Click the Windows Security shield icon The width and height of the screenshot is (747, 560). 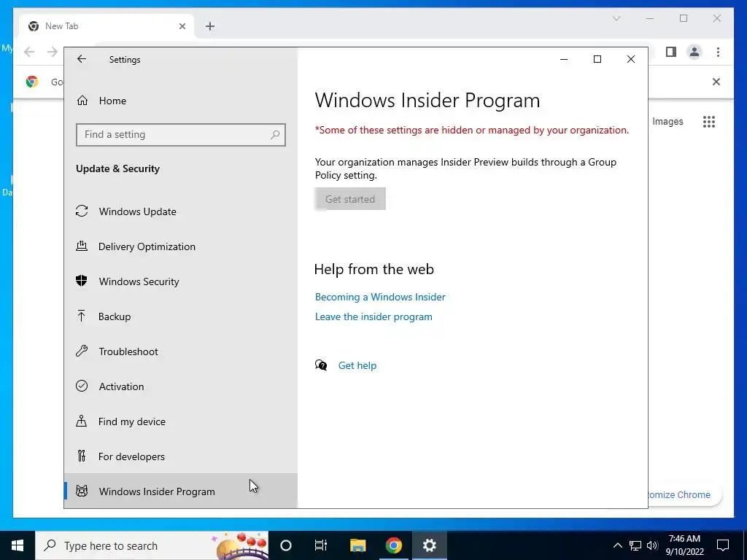point(82,281)
